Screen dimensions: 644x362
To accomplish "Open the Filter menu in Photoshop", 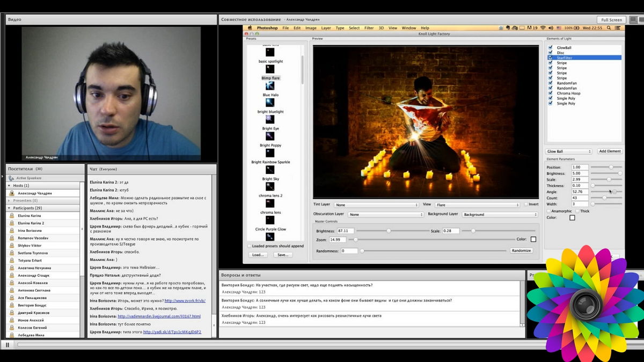I will (x=369, y=28).
